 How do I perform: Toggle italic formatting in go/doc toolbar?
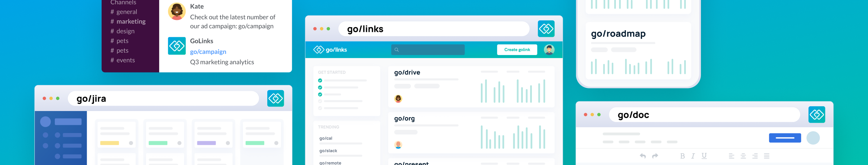(693, 156)
